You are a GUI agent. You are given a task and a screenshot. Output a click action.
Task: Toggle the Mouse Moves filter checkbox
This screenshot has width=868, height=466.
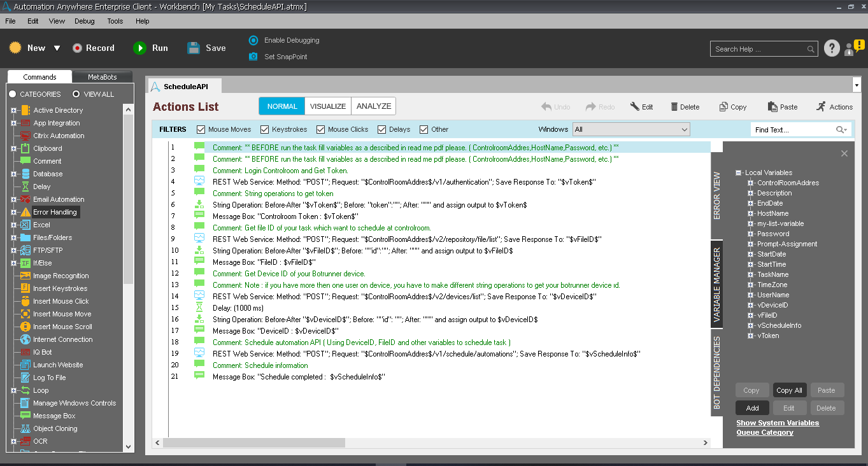[201, 129]
